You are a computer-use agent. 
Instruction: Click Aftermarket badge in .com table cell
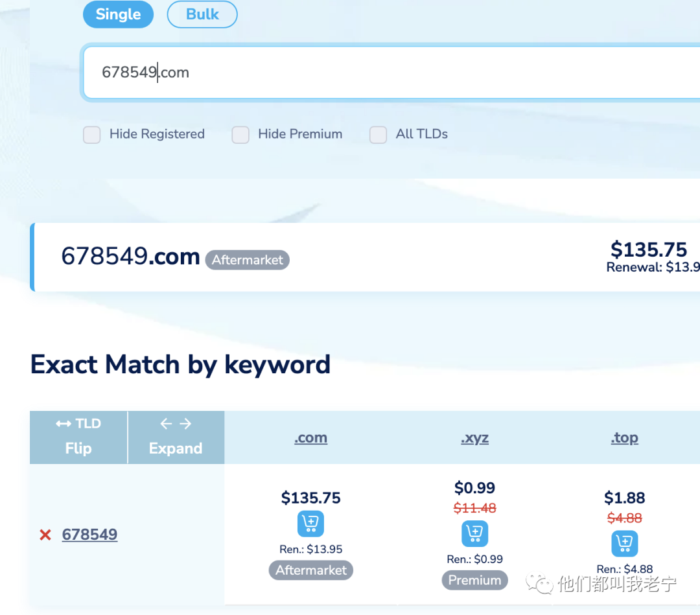310,570
